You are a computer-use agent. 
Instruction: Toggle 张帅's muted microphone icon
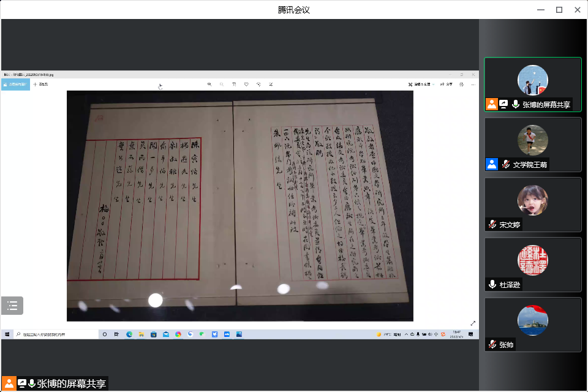pyautogui.click(x=492, y=344)
